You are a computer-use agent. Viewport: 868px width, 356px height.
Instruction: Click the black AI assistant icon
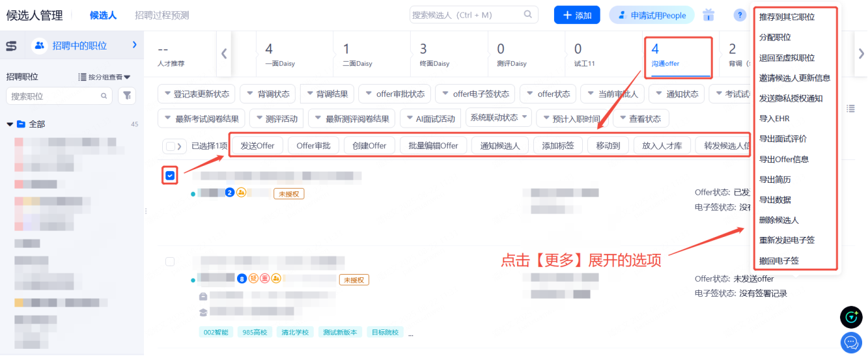click(851, 317)
